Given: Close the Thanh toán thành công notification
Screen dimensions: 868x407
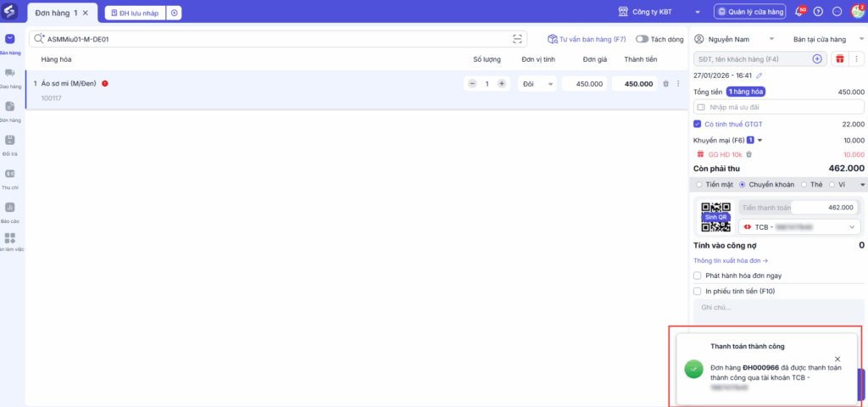Looking at the screenshot, I should [x=837, y=359].
